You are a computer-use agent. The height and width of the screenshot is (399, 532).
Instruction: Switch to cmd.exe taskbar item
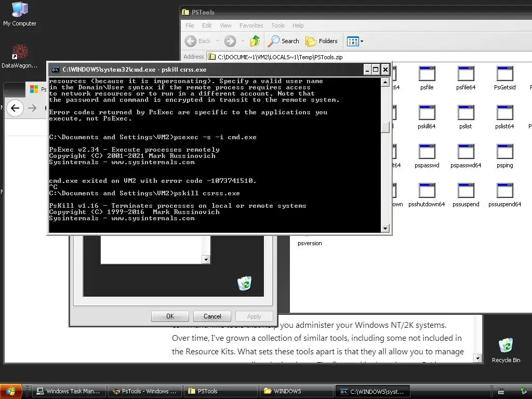click(372, 391)
